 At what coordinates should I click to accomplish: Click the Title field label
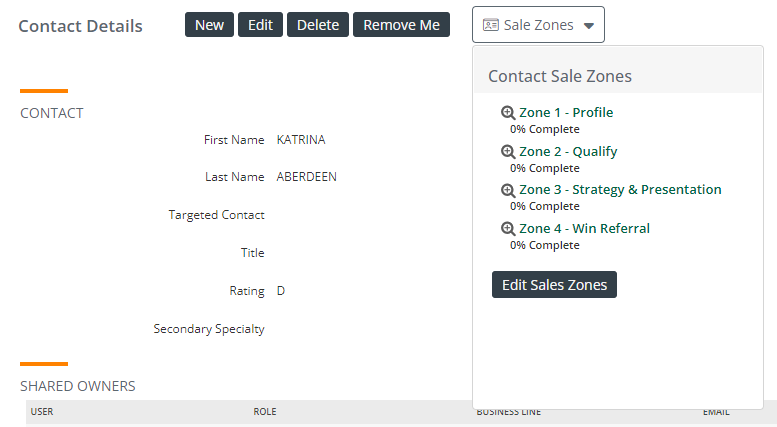252,253
